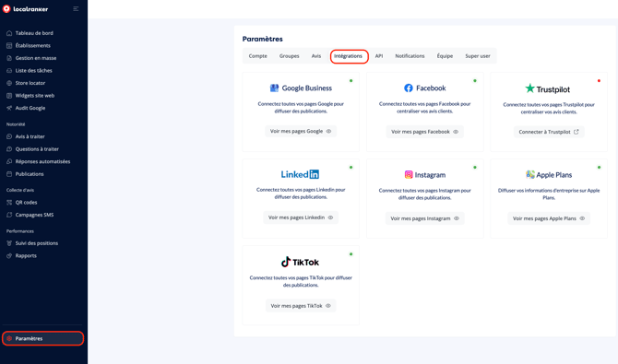The height and width of the screenshot is (364, 618).
Task: Click the Audit Google icon
Action: pyautogui.click(x=9, y=108)
